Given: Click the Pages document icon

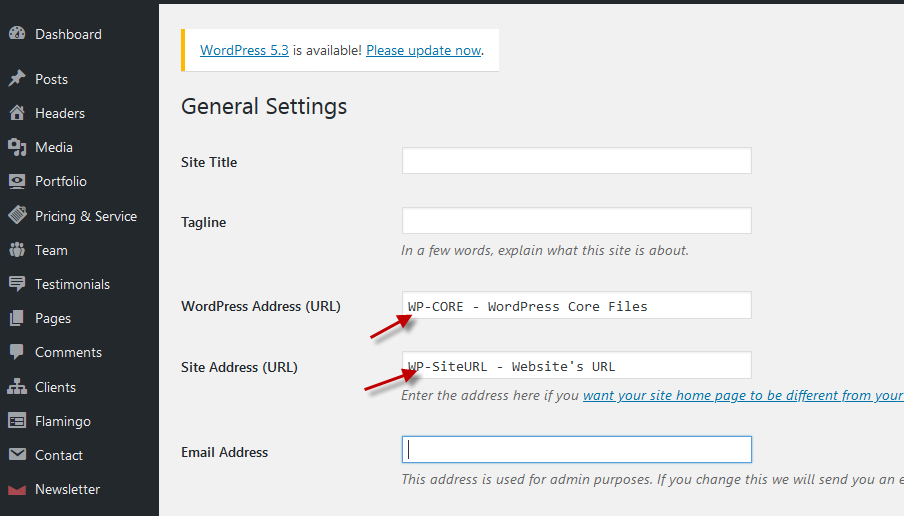Looking at the screenshot, I should [x=17, y=318].
